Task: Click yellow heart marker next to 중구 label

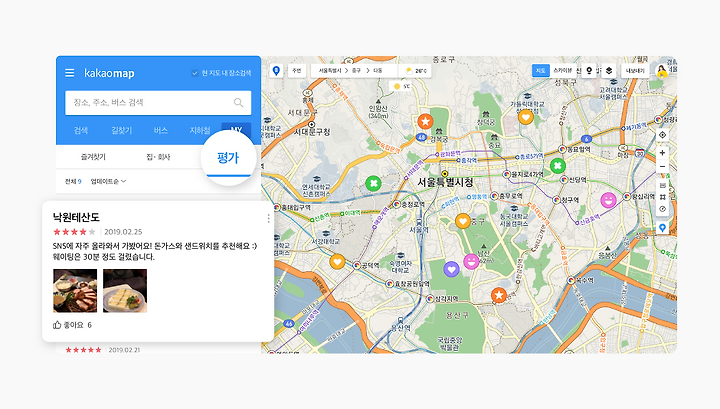Action: tap(463, 222)
